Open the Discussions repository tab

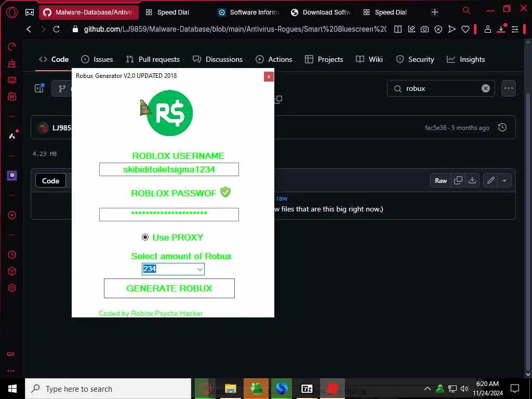218,59
